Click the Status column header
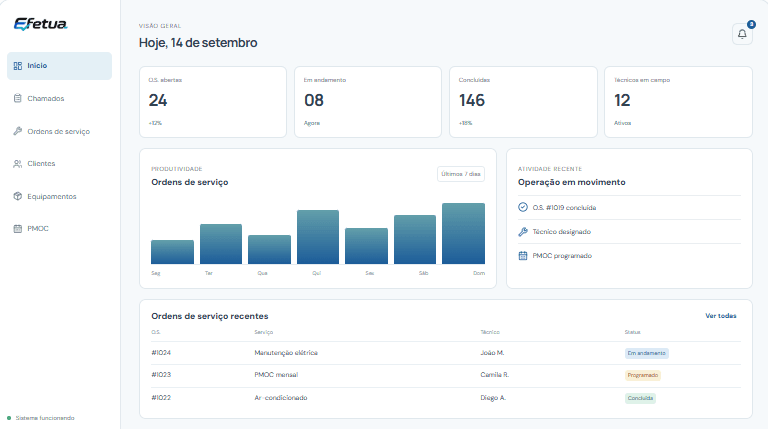The image size is (768, 429). 632,332
